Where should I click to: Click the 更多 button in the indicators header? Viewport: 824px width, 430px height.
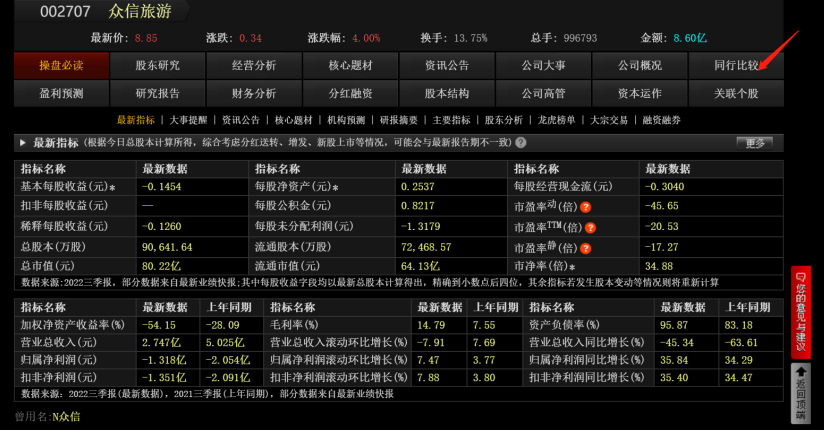tap(755, 143)
